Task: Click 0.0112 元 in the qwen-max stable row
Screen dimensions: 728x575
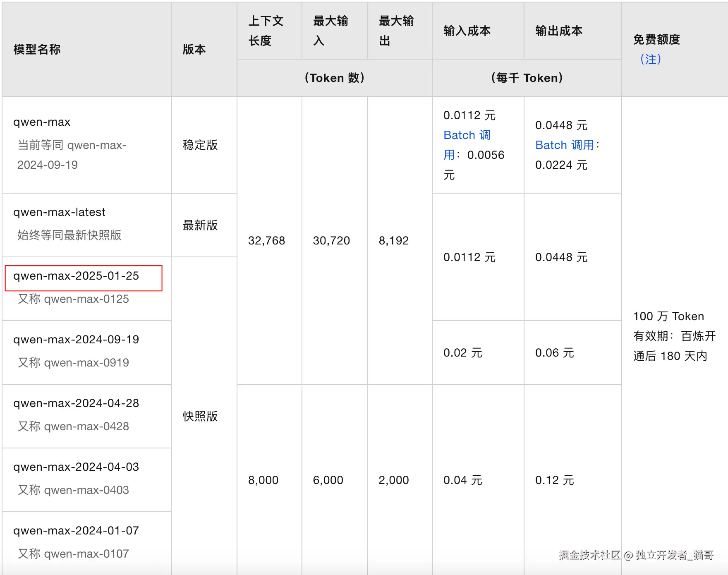Action: (469, 115)
